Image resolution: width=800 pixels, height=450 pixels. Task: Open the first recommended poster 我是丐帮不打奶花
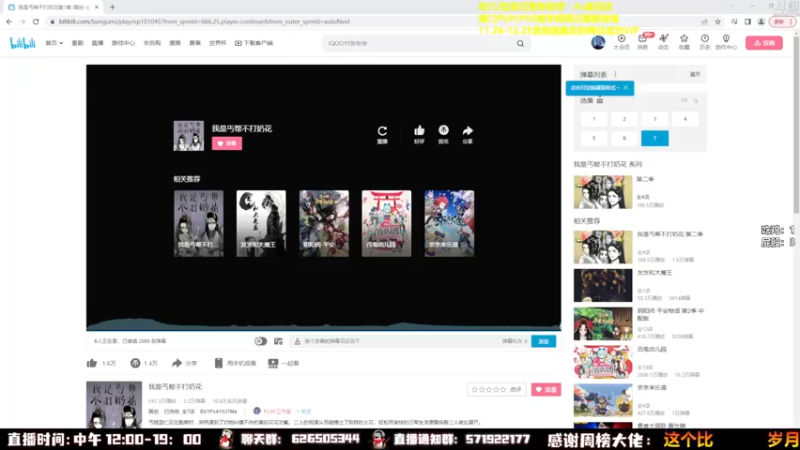tap(198, 223)
